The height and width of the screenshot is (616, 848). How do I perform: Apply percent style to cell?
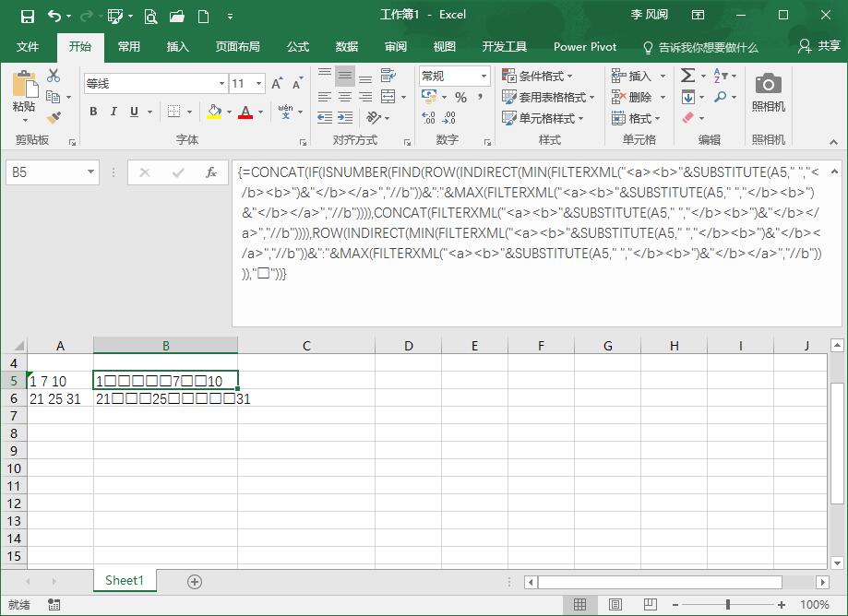[460, 97]
